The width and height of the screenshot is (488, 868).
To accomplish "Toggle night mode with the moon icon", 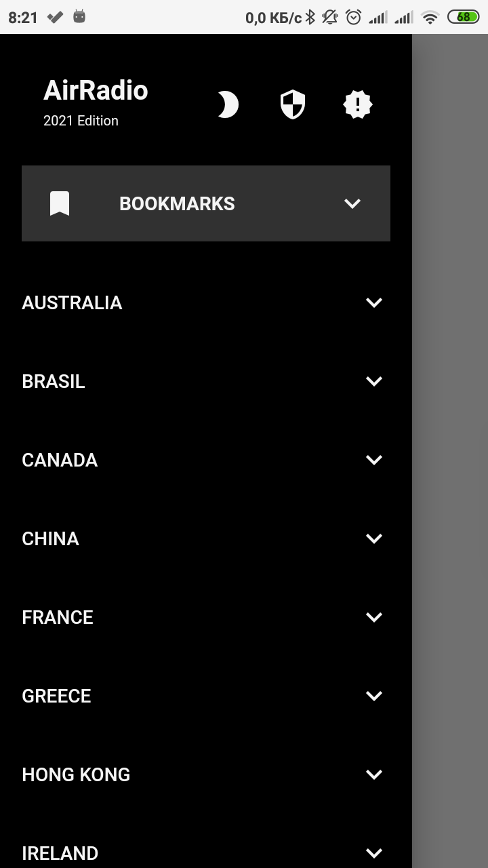I will 228,105.
